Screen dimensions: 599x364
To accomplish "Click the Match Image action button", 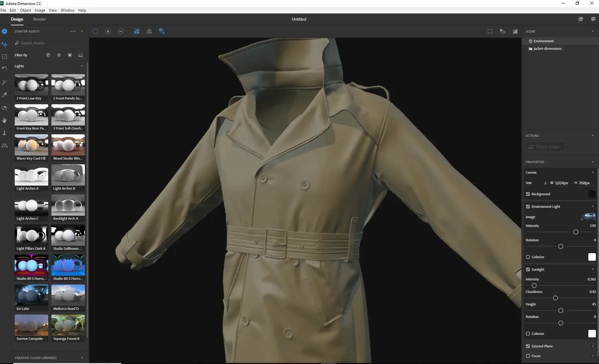I will point(545,146).
